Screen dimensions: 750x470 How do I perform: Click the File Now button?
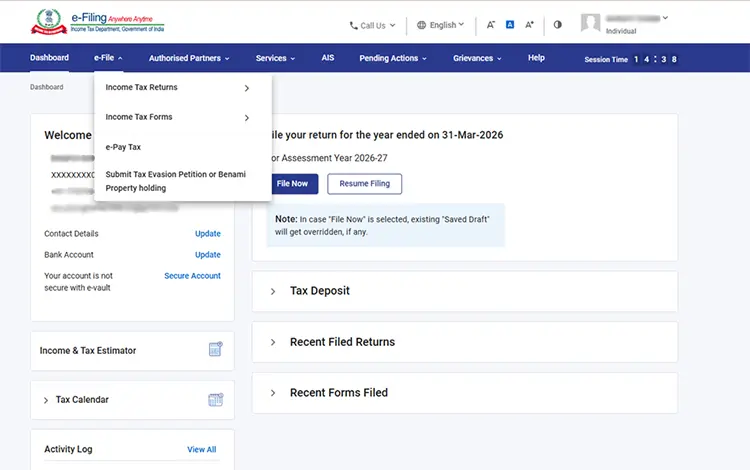[294, 184]
